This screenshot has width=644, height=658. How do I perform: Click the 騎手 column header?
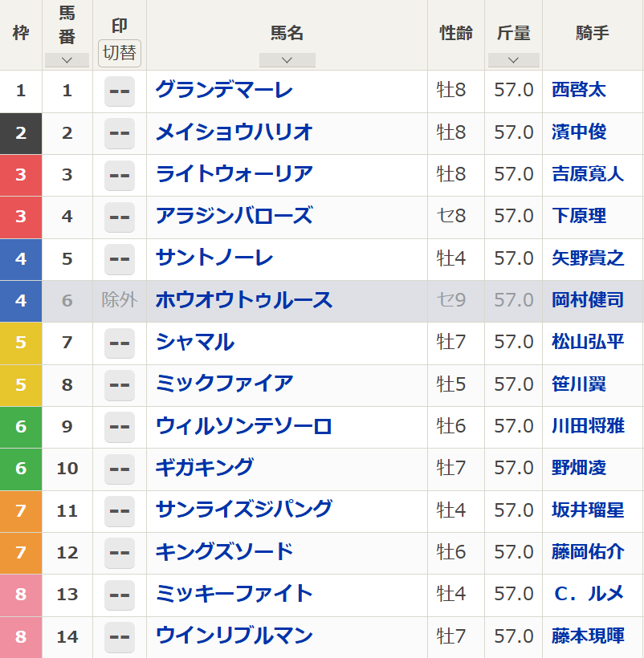tap(593, 34)
